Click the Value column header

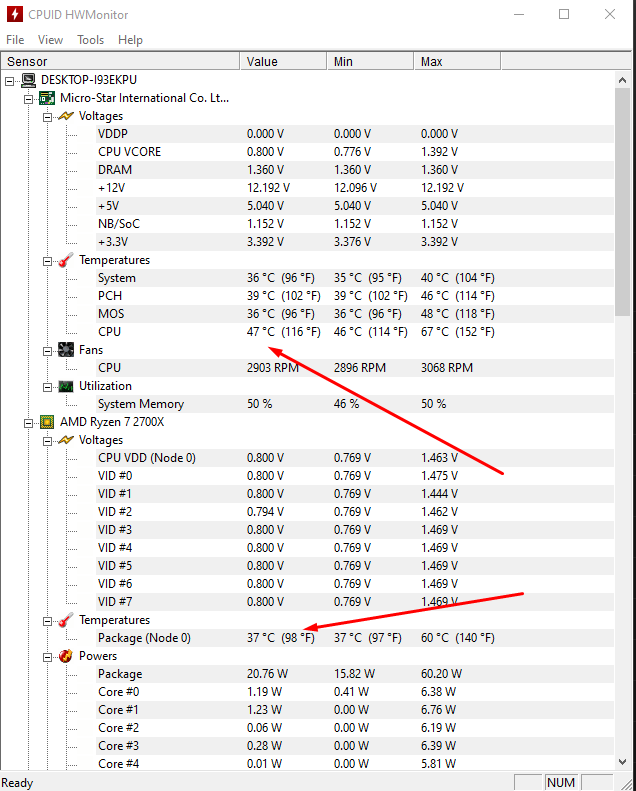point(283,62)
